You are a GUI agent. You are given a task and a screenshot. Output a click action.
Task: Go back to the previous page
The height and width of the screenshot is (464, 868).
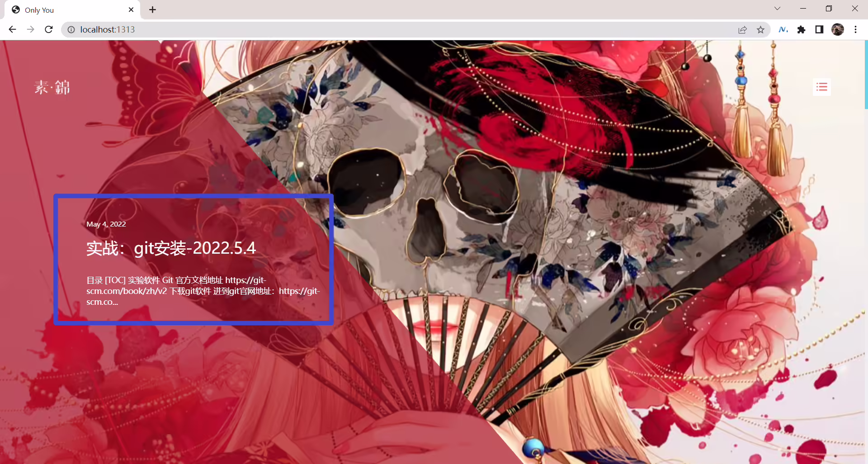click(12, 29)
